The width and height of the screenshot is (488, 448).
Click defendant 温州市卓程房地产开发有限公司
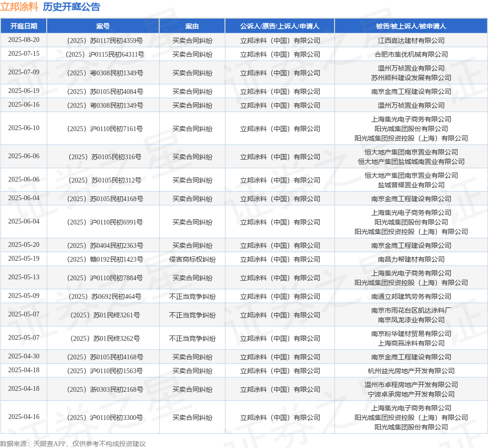pyautogui.click(x=411, y=385)
